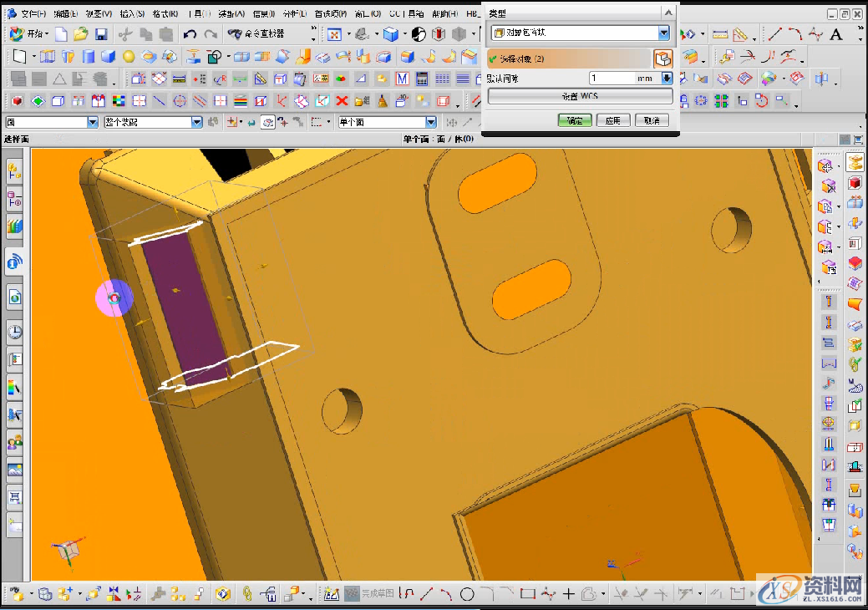Screen dimensions: 868x610
Task: Click the 设置 WCS button
Action: pos(580,97)
